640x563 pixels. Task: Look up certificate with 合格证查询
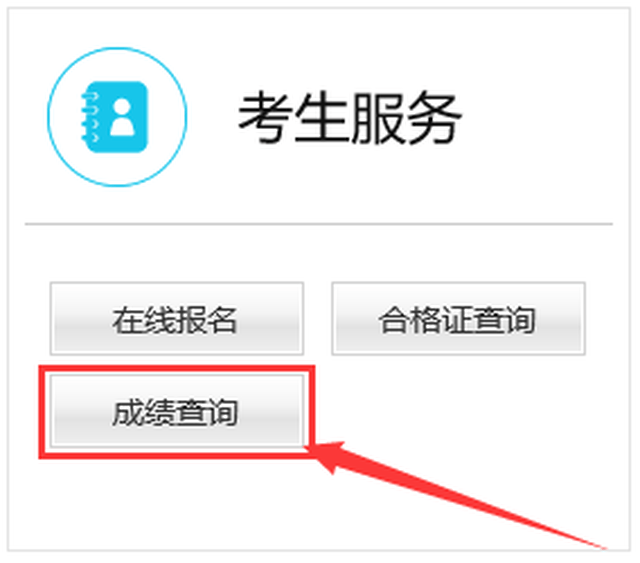coord(458,318)
